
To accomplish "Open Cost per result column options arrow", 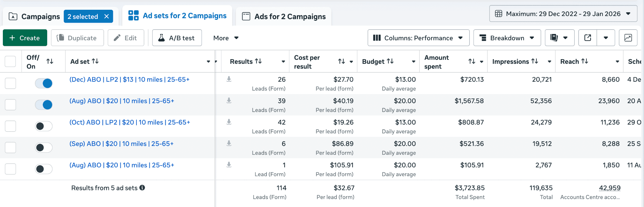I will coord(351,62).
